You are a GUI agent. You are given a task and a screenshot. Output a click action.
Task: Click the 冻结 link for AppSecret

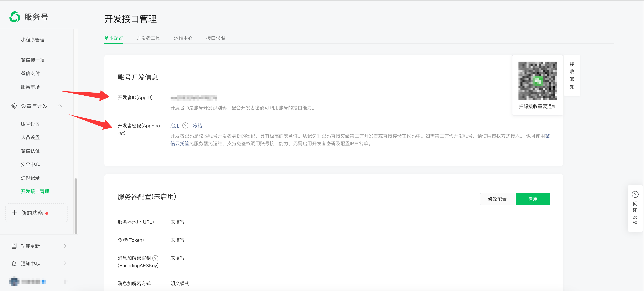click(x=197, y=126)
